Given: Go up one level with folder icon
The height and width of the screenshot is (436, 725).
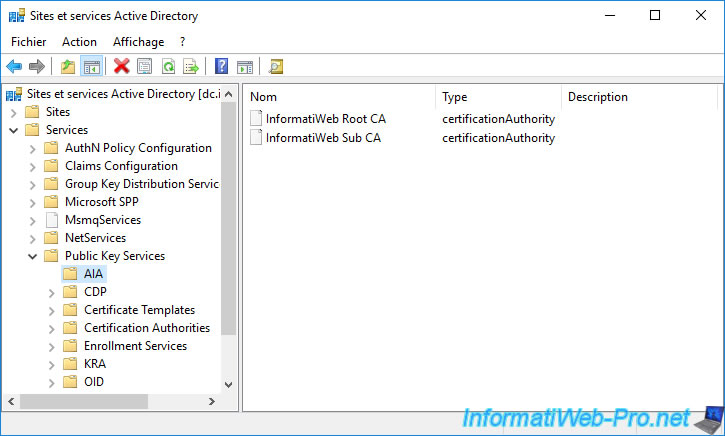Looking at the screenshot, I should [x=68, y=67].
